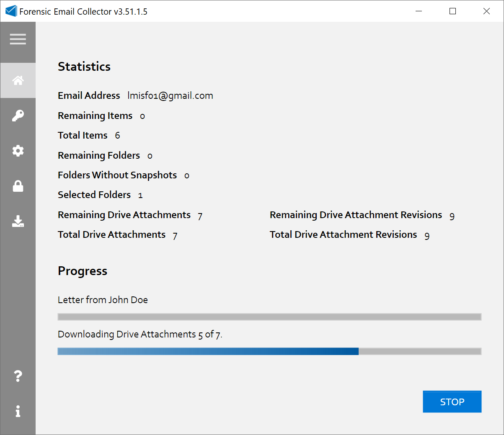Screen dimensions: 504x435
Task: Expand the hamburger navigation menu
Action: [18, 39]
